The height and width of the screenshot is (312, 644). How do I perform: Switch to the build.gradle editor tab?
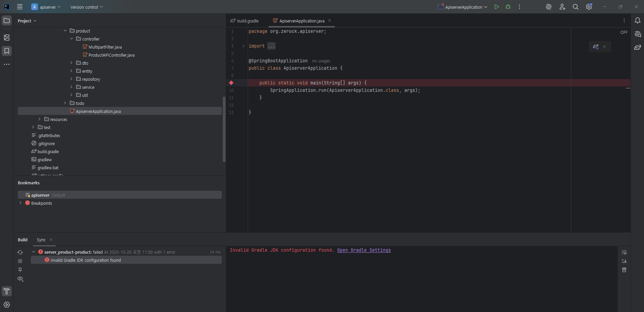245,21
